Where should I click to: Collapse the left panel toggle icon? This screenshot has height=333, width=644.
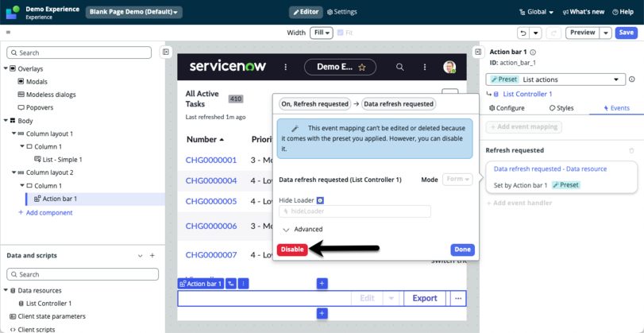pyautogui.click(x=165, y=52)
